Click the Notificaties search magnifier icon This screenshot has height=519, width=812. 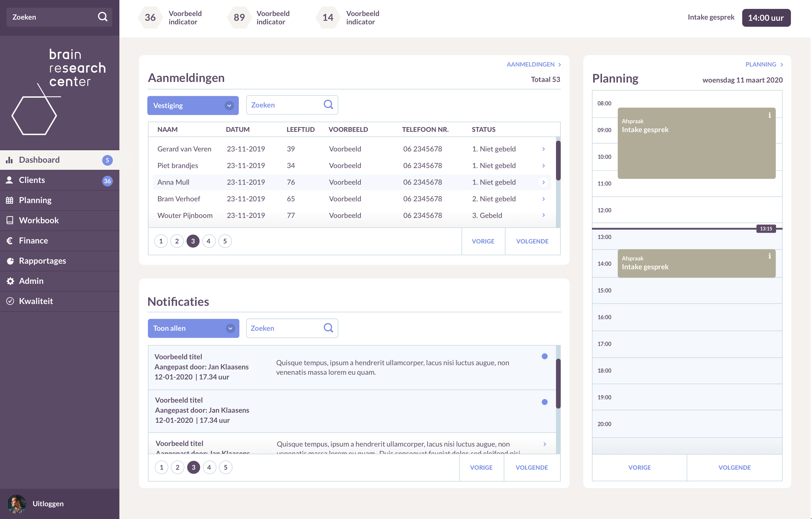pyautogui.click(x=328, y=327)
